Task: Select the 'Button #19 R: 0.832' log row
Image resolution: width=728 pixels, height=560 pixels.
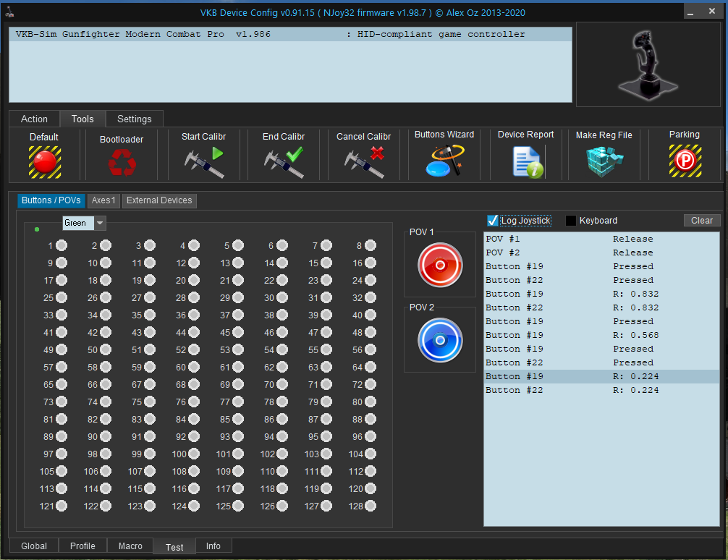Action: (x=601, y=294)
